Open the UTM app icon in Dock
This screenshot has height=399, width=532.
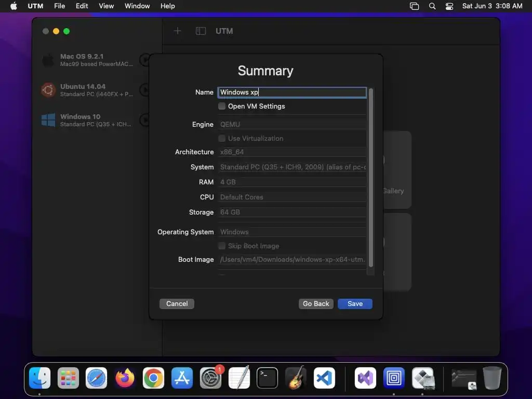(394, 378)
